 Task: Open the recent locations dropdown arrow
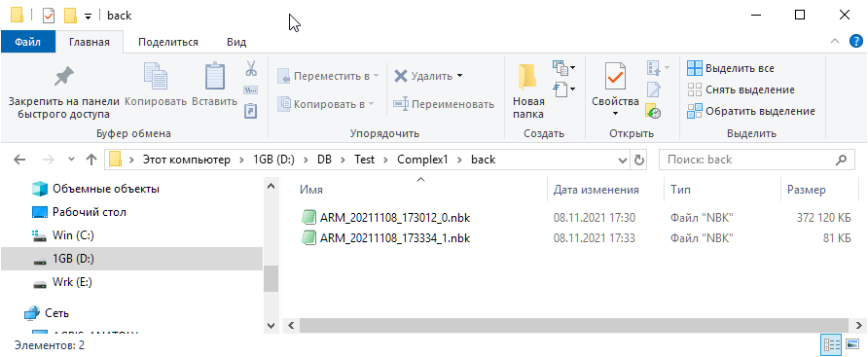tap(71, 160)
